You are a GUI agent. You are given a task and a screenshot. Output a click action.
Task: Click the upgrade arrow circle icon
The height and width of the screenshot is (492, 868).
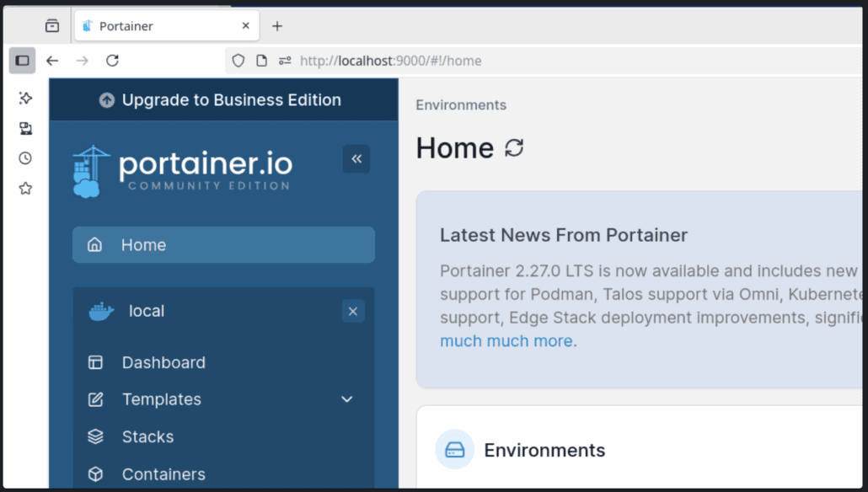click(107, 100)
